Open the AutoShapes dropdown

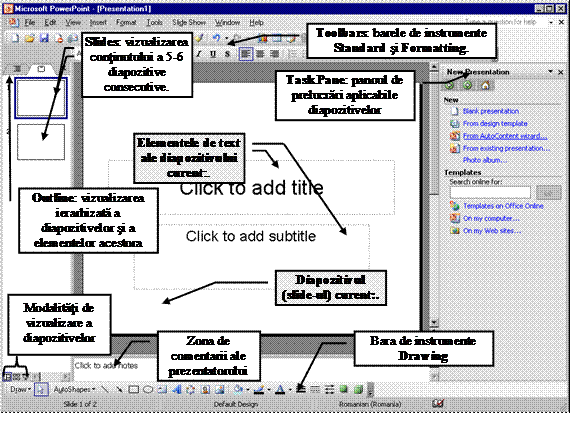coord(74,390)
